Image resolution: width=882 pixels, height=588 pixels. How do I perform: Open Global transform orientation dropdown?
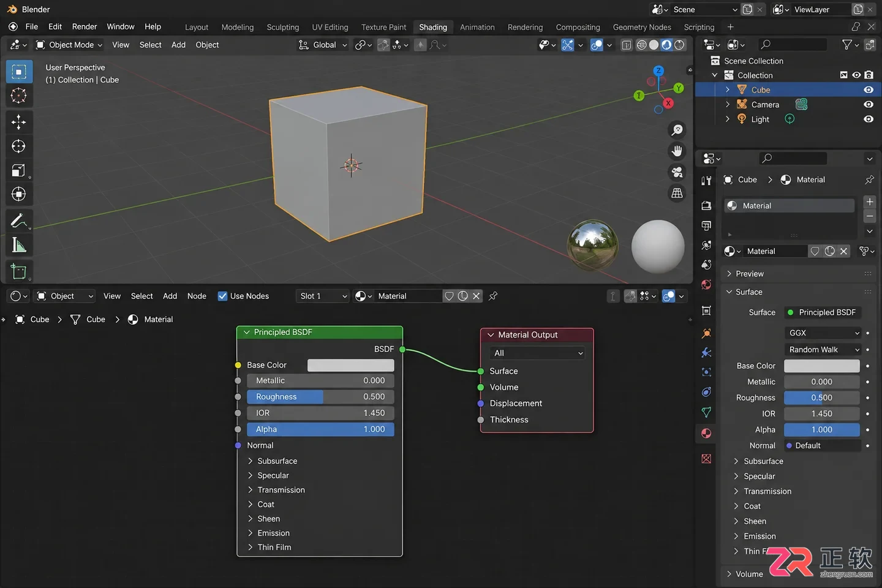pos(323,45)
